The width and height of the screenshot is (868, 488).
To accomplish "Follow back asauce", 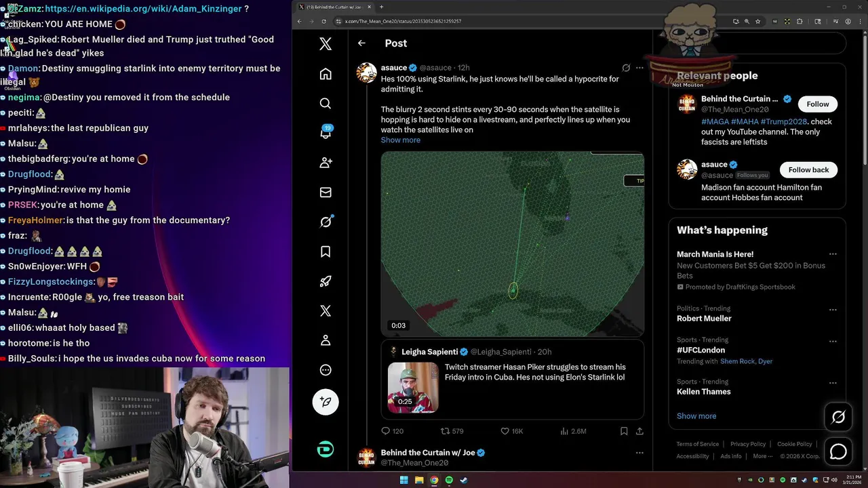I will pyautogui.click(x=808, y=169).
